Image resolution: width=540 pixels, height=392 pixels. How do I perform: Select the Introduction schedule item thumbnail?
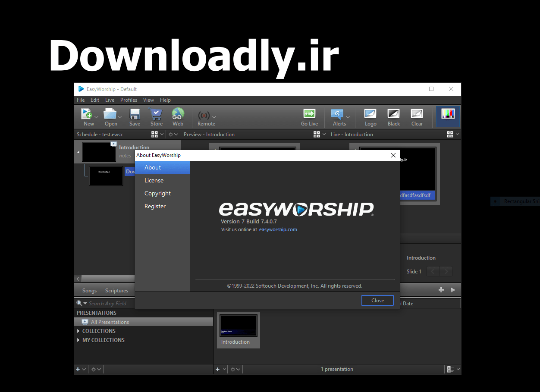point(99,152)
